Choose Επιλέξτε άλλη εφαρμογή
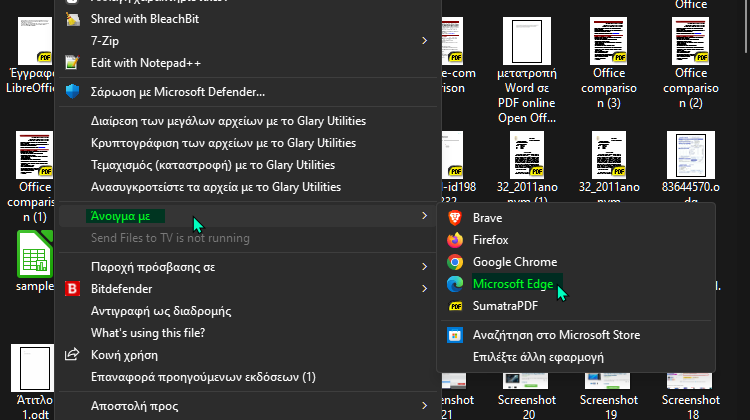Viewport: 750px width, 420px height. 576,357
